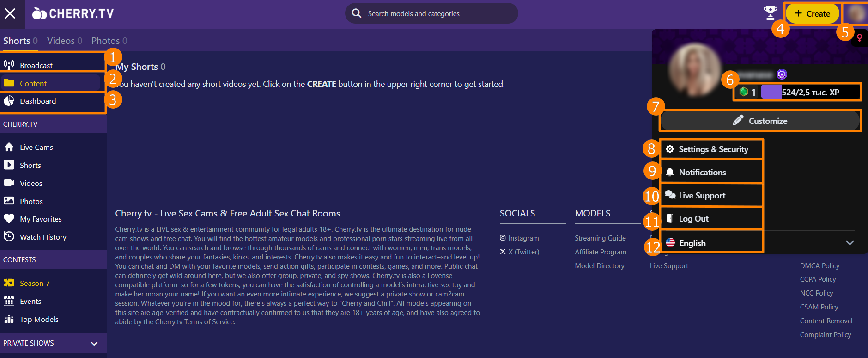Open the Dashboard sidebar item

[38, 101]
